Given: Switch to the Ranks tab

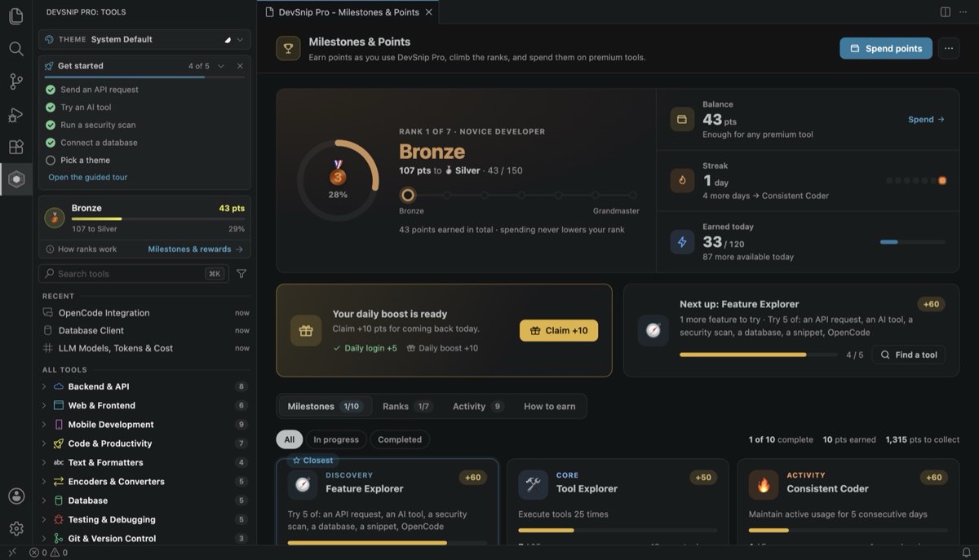Looking at the screenshot, I should pyautogui.click(x=407, y=406).
